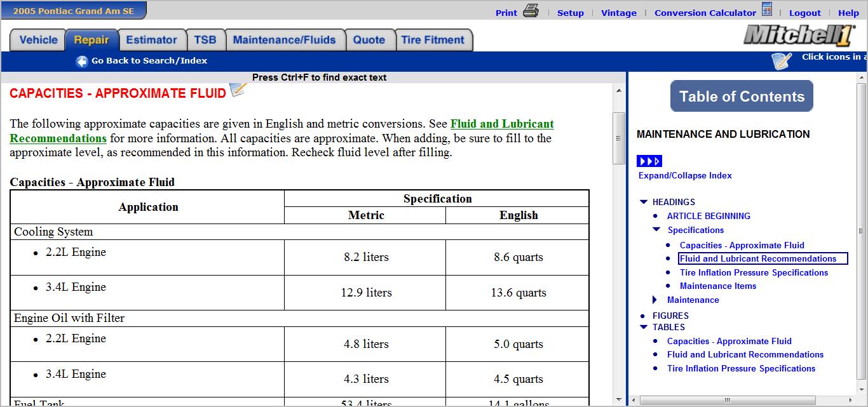Collapse the HEADINGS tree section

(x=644, y=202)
